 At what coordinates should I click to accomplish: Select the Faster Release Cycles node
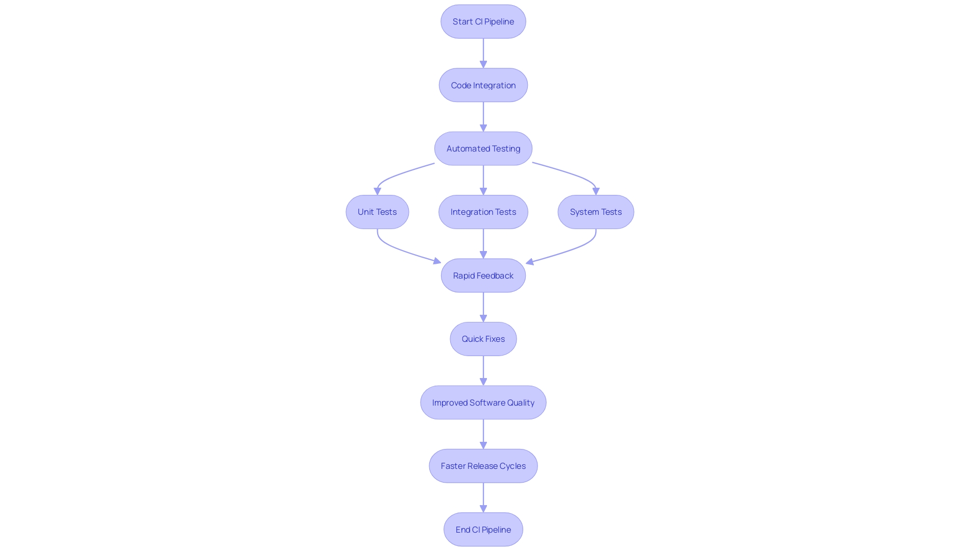pos(483,466)
